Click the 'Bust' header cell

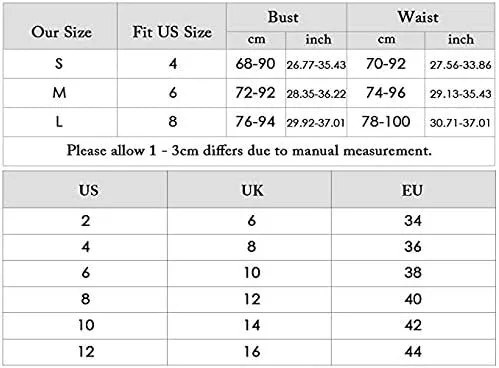coord(286,17)
